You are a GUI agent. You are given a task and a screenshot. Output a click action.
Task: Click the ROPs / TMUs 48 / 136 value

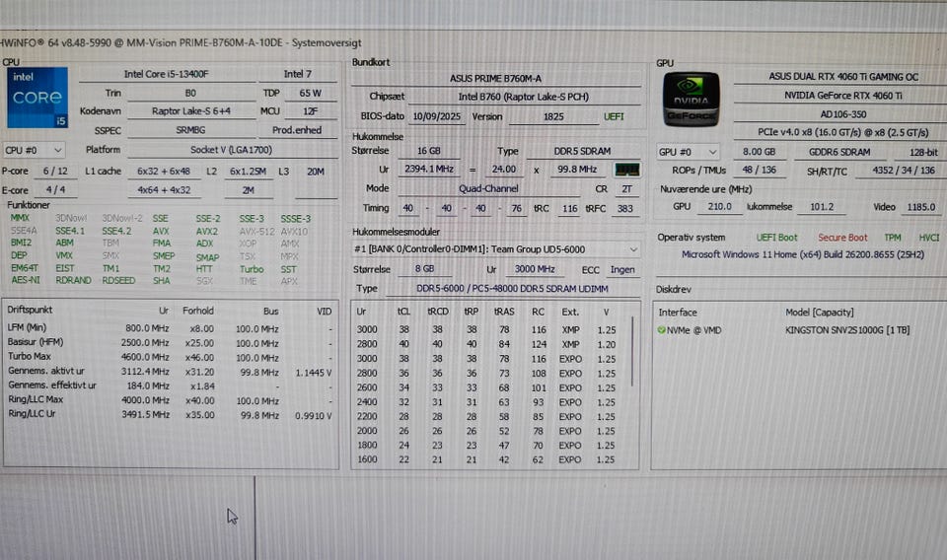(760, 170)
